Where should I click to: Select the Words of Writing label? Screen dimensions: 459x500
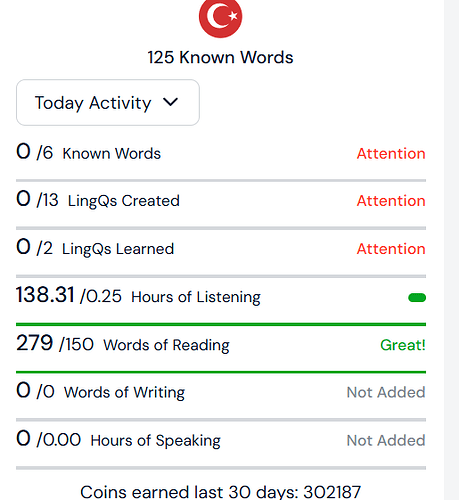pyautogui.click(x=124, y=392)
